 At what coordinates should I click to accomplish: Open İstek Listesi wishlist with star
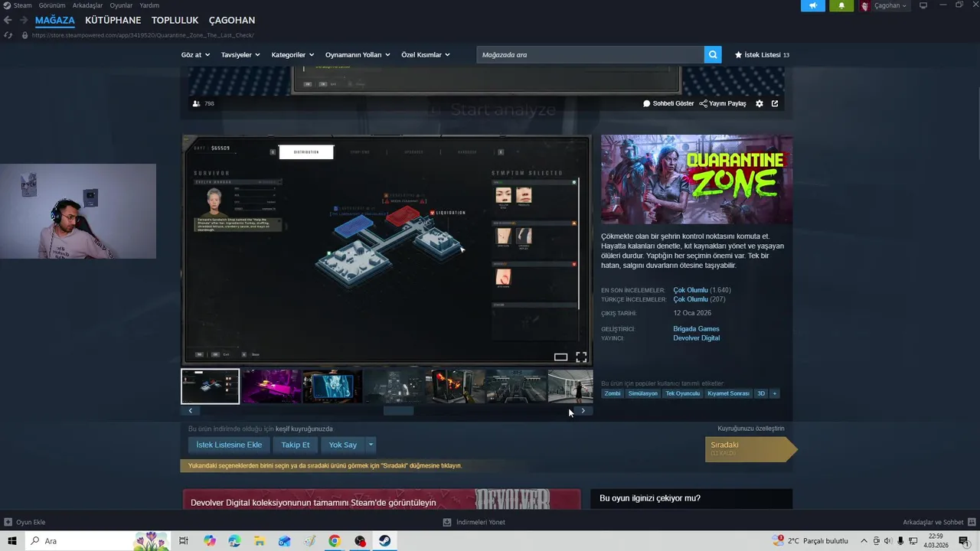pos(762,55)
